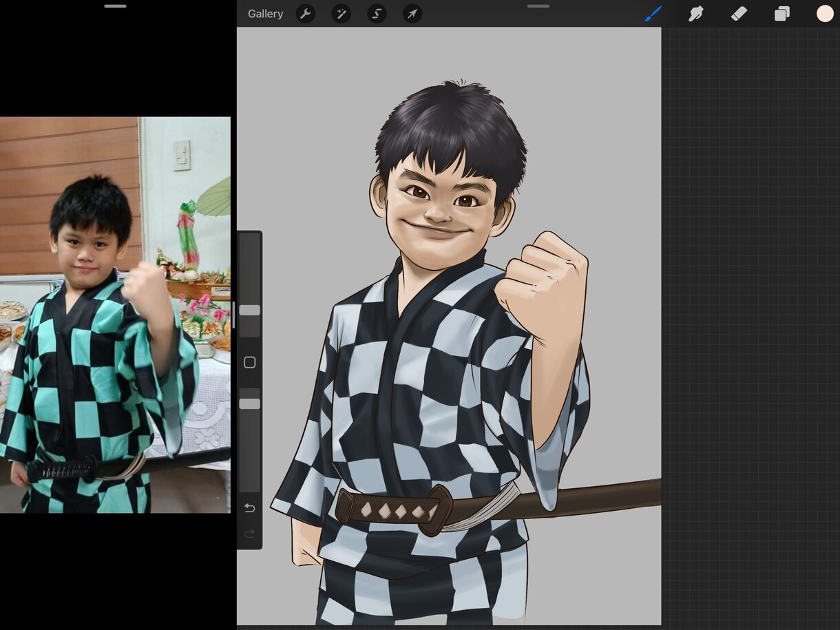Undo the last stroke with sidebar arrow
The width and height of the screenshot is (840, 630).
pos(249,508)
